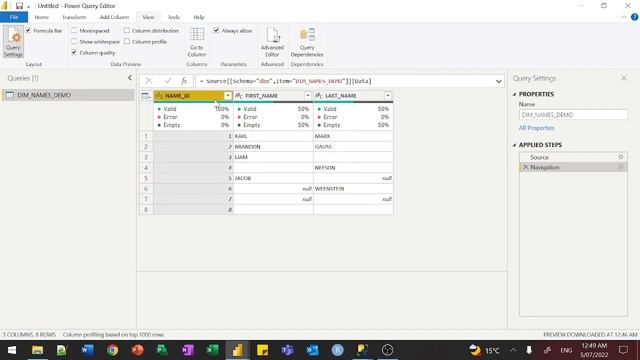
Task: Show hidden system tray icons
Action: pos(513,350)
